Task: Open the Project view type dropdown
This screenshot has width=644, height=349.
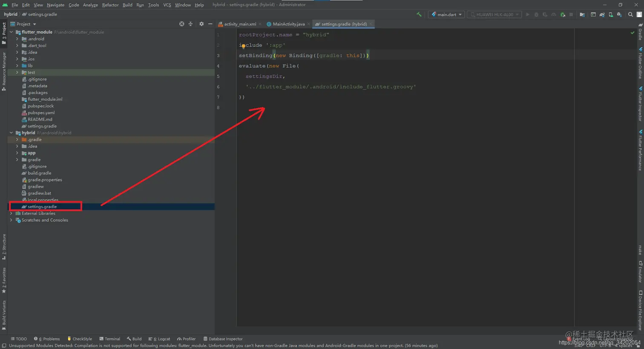Action: [23, 24]
